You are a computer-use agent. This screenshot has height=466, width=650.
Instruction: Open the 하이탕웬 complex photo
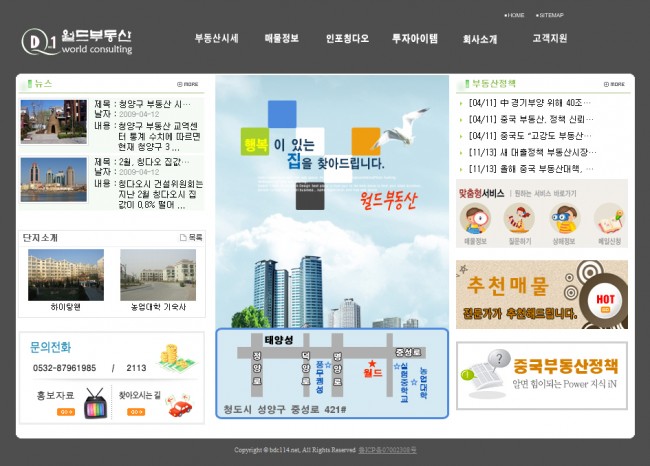[x=66, y=275]
